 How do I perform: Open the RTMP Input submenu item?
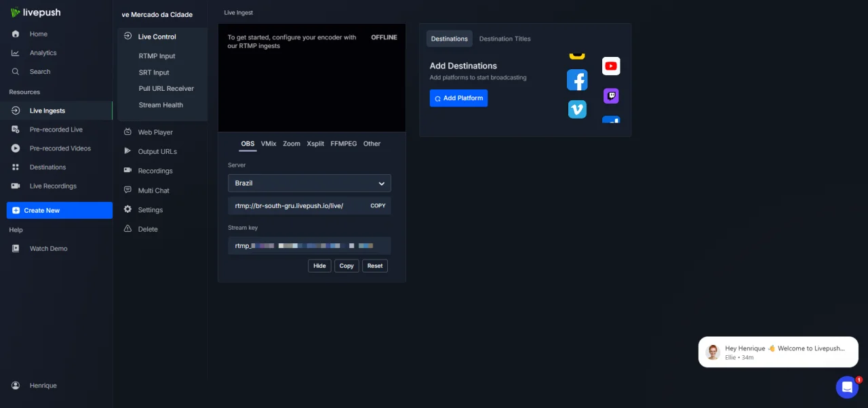click(x=157, y=56)
